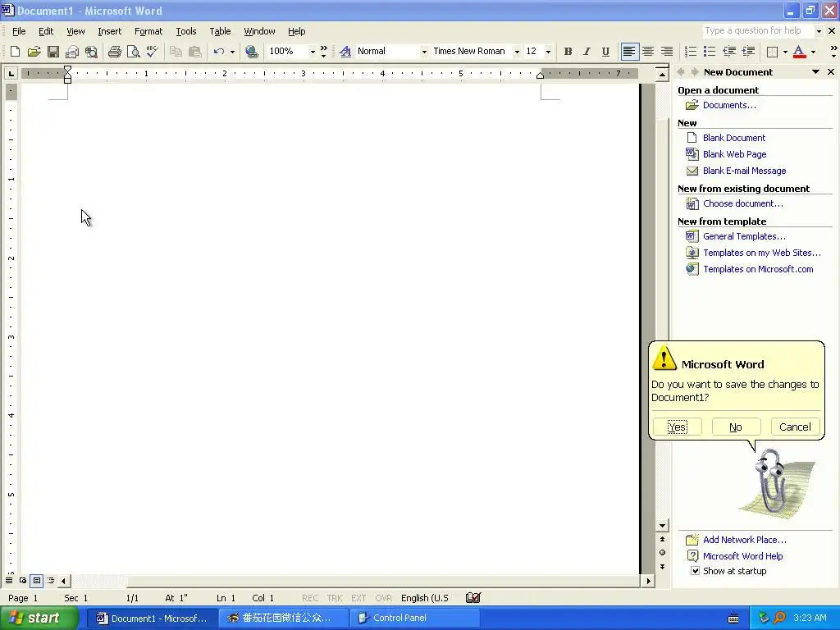Expand the border style dropdown arrow
Viewport: 840px width, 630px height.
coord(785,52)
